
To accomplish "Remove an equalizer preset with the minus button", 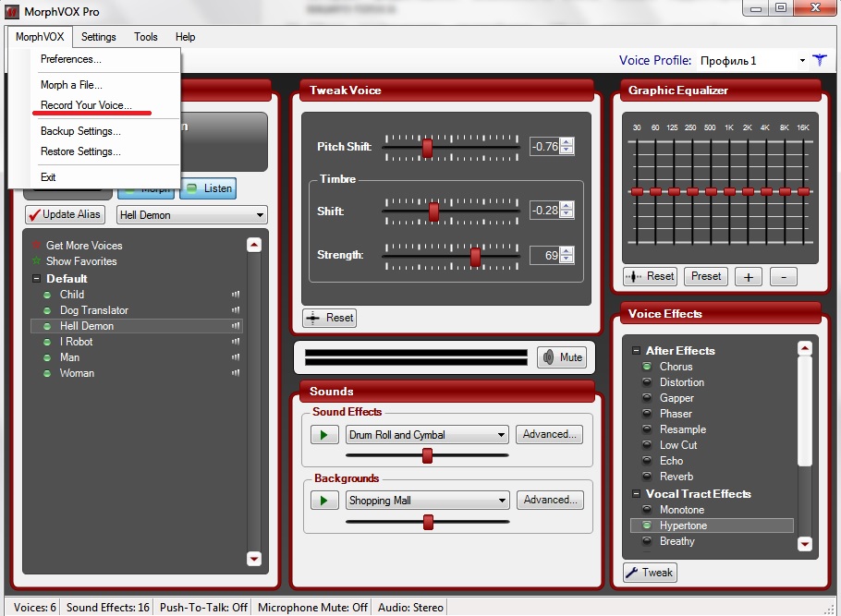I will tap(784, 277).
